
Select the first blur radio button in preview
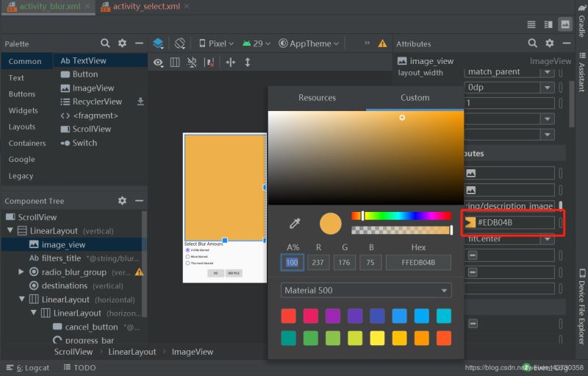pyautogui.click(x=187, y=250)
